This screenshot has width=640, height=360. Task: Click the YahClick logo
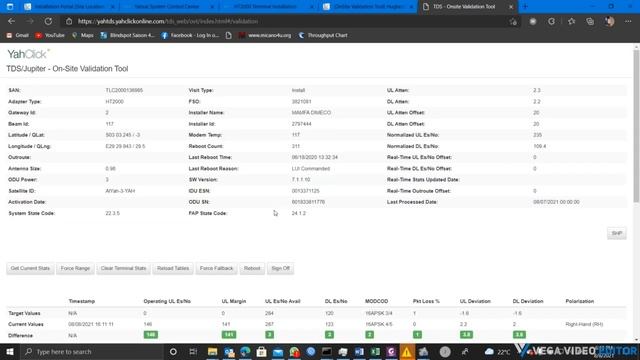29,54
